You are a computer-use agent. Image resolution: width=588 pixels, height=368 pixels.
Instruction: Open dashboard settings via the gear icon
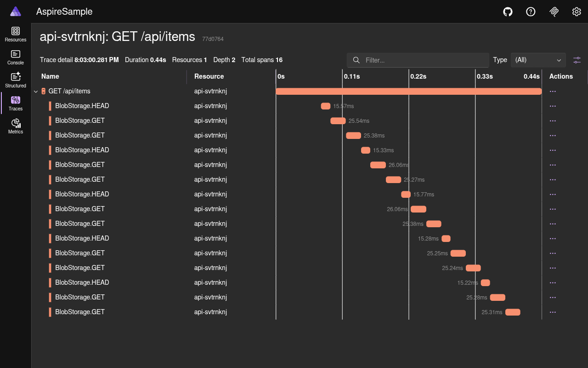coord(577,11)
